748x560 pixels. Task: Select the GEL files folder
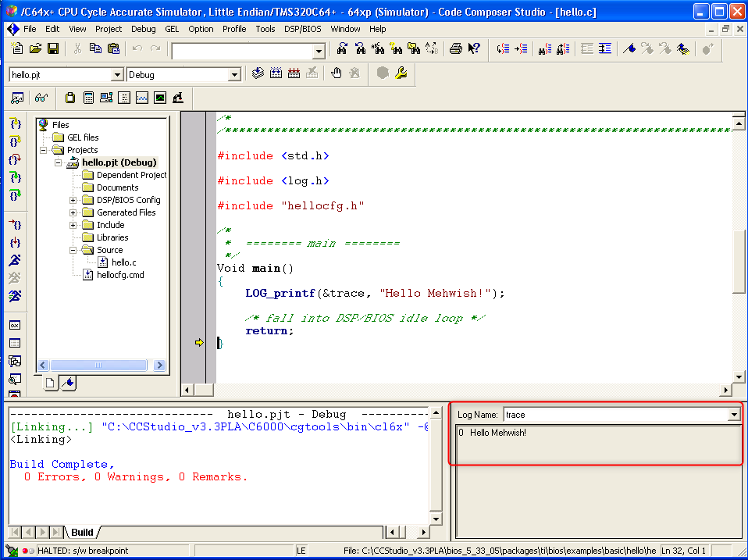[x=83, y=138]
